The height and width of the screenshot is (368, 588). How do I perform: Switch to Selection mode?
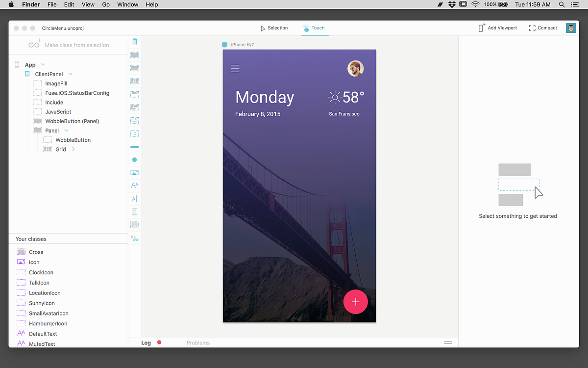tap(273, 28)
